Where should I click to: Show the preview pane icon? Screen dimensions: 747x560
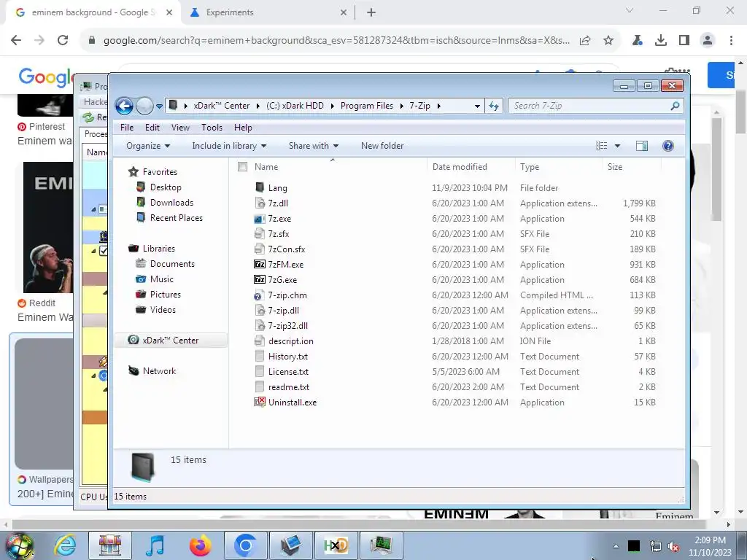tap(642, 146)
